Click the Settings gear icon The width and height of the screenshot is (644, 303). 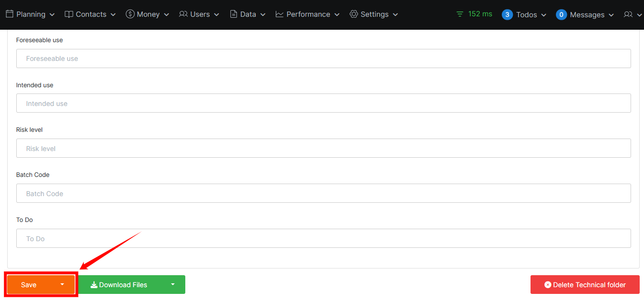[x=354, y=14]
